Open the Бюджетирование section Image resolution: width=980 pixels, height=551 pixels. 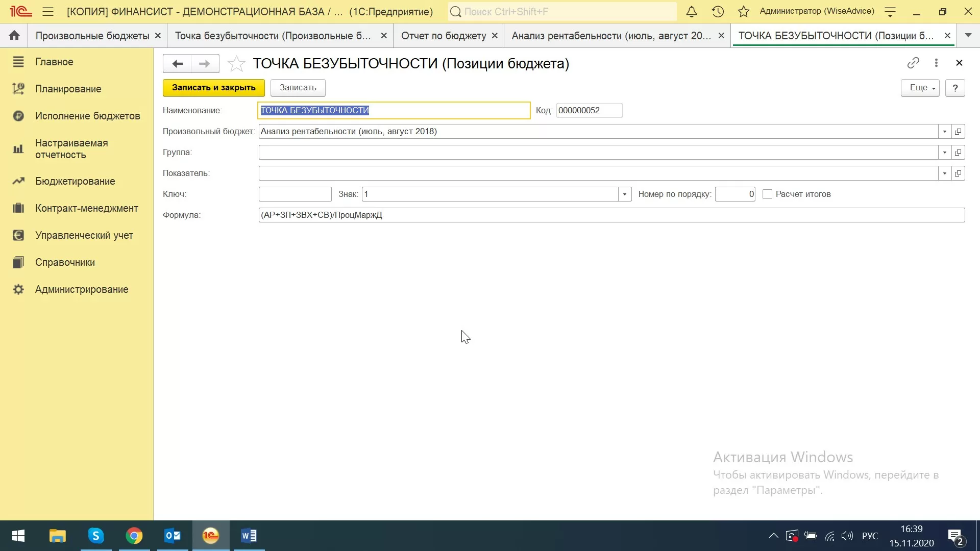click(75, 181)
